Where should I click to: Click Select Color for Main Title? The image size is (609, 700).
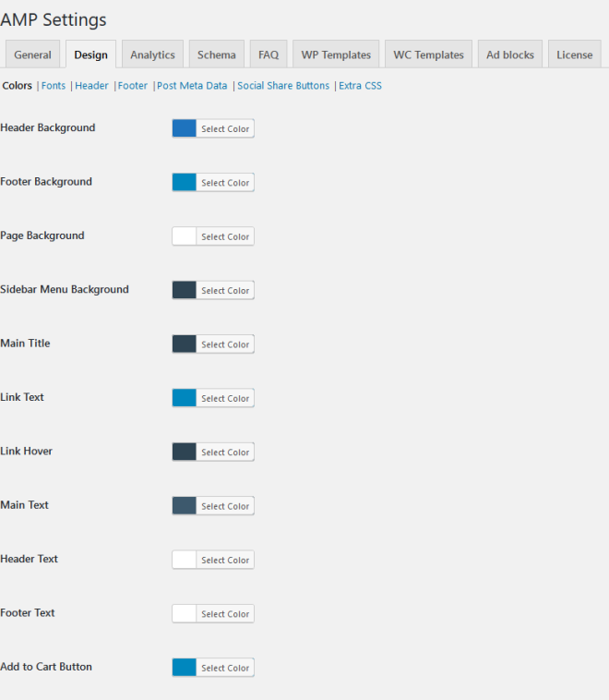click(225, 344)
